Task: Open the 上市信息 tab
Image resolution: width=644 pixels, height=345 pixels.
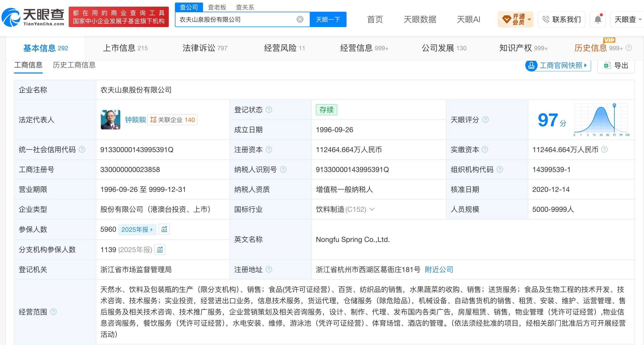Action: point(125,48)
